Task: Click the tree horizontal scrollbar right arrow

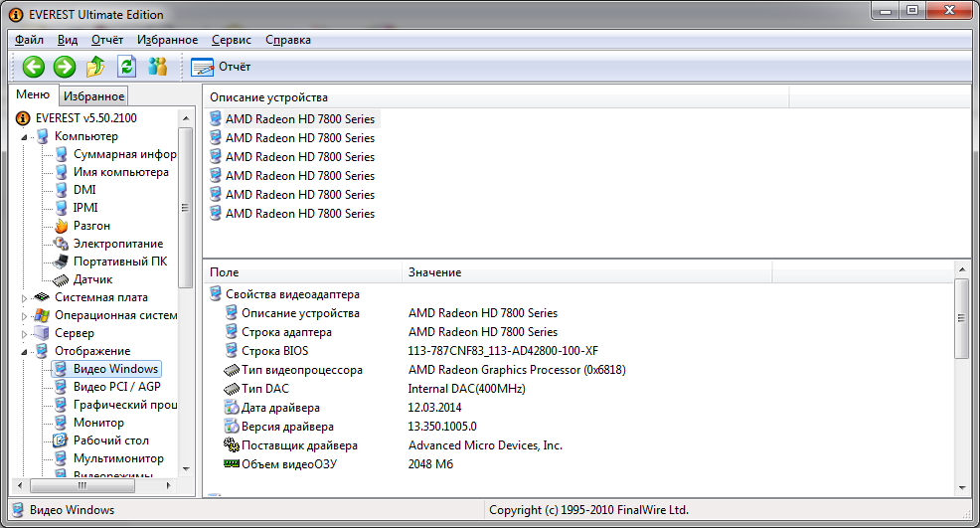Action: [168, 485]
